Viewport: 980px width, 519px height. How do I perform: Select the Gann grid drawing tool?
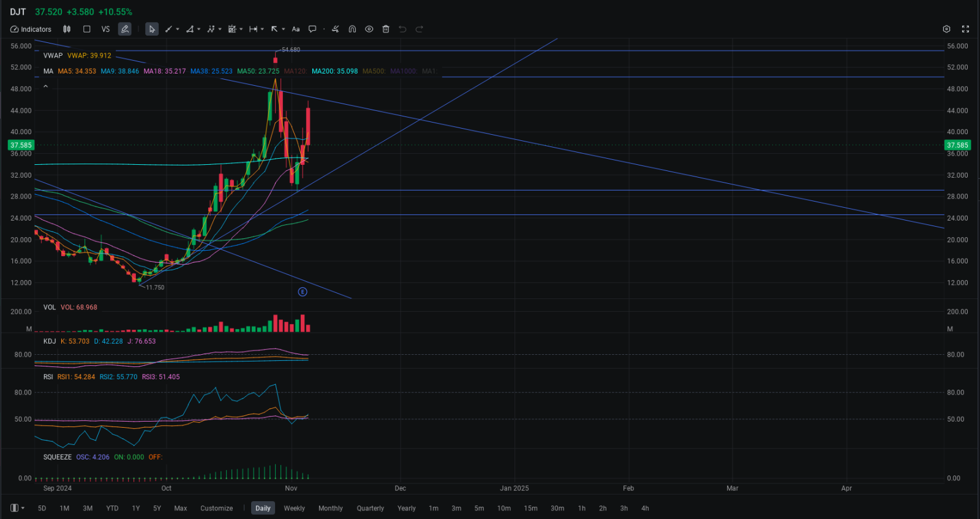pos(232,29)
